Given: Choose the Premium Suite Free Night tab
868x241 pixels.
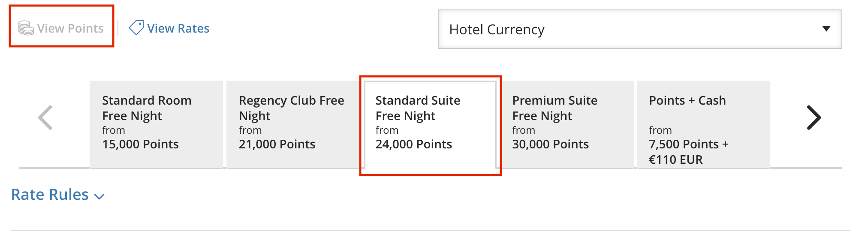Looking at the screenshot, I should pos(567,124).
